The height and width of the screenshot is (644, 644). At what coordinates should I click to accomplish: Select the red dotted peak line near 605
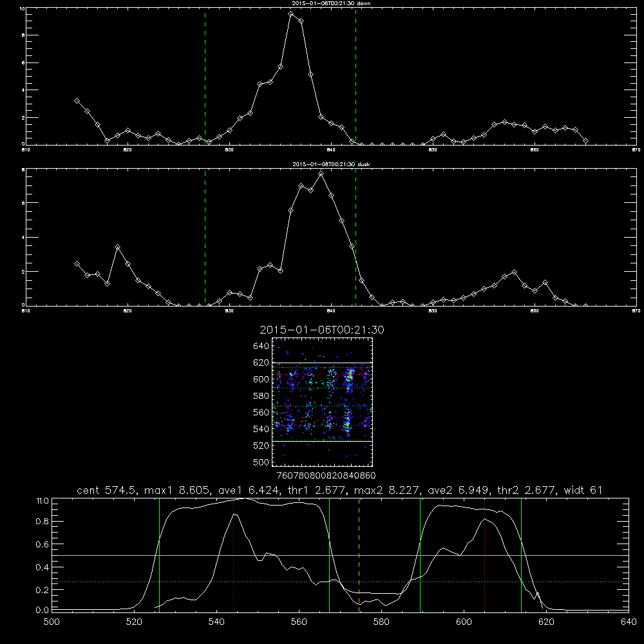click(x=485, y=554)
